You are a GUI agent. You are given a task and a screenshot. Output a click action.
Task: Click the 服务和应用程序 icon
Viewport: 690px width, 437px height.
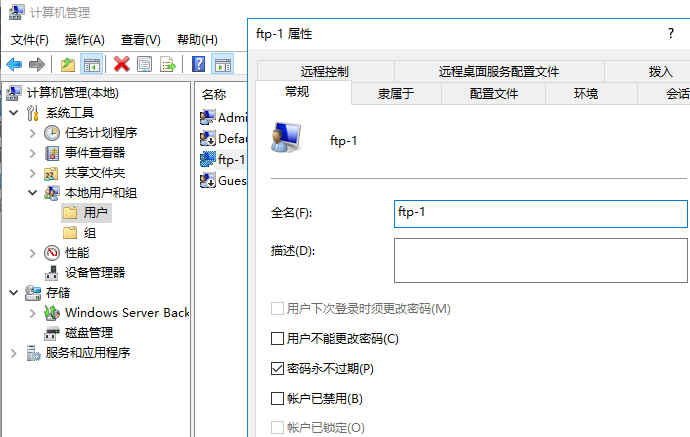(x=33, y=353)
